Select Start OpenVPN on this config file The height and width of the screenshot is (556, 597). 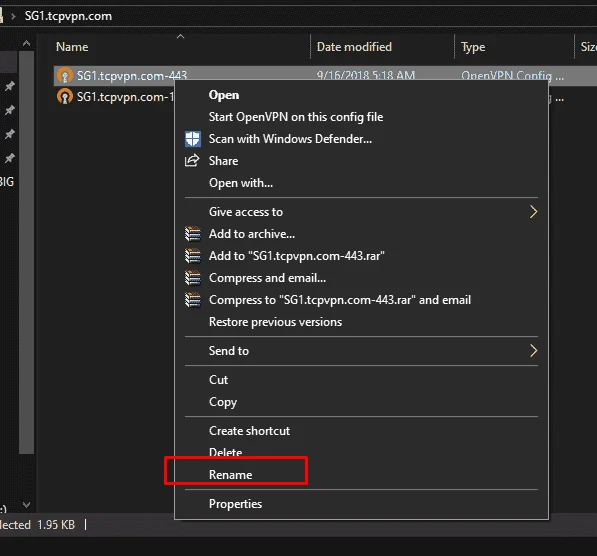tap(361, 117)
